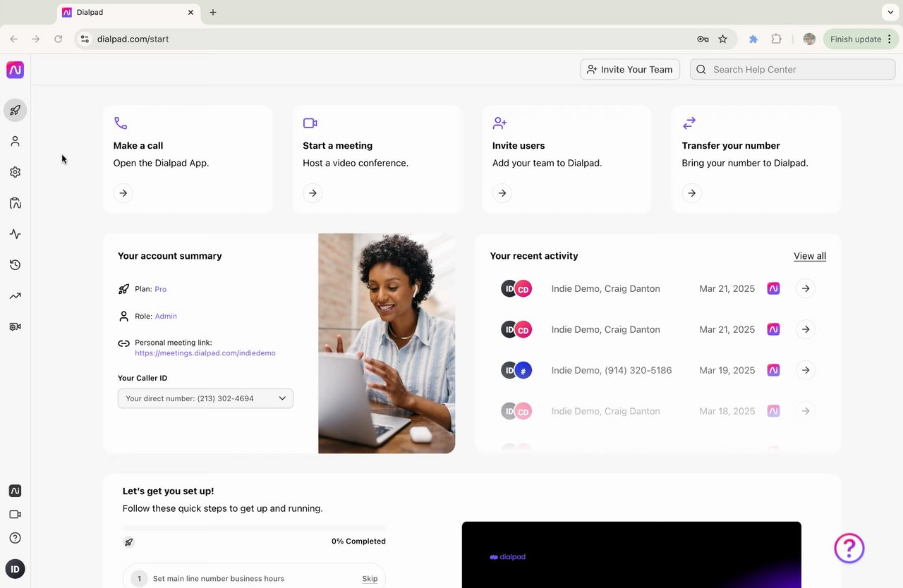Click the 'Mar 19, 2025' date
This screenshot has width=903, height=588.
(x=727, y=370)
